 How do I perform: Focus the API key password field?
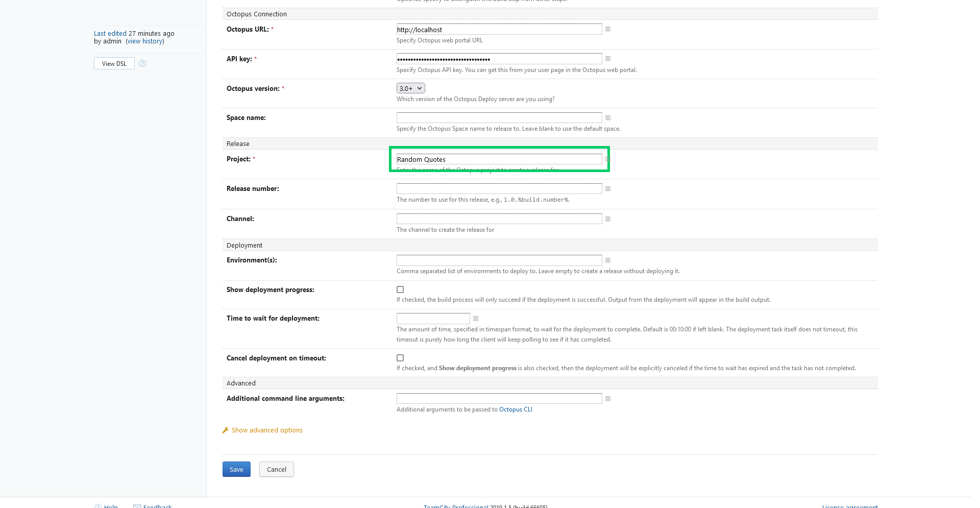tap(499, 59)
